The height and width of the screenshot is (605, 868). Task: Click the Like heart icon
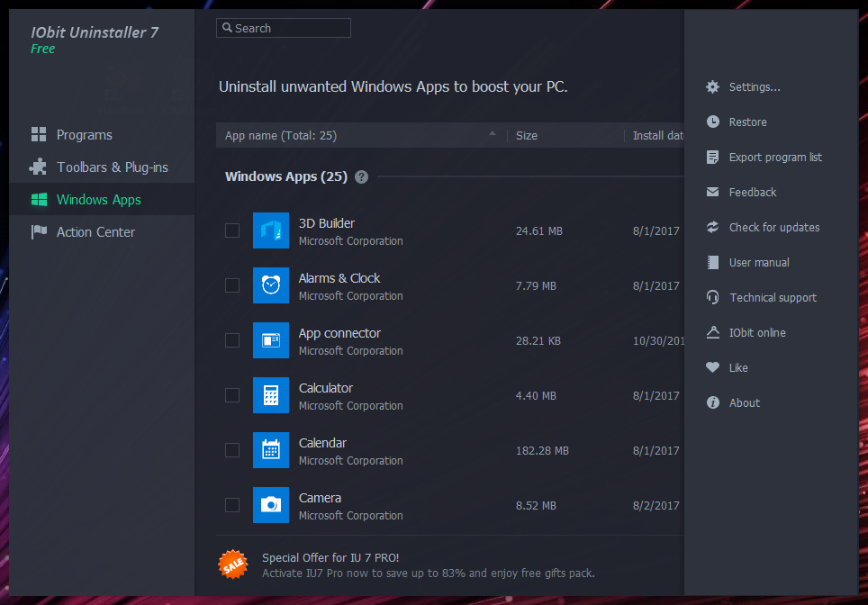[712, 367]
